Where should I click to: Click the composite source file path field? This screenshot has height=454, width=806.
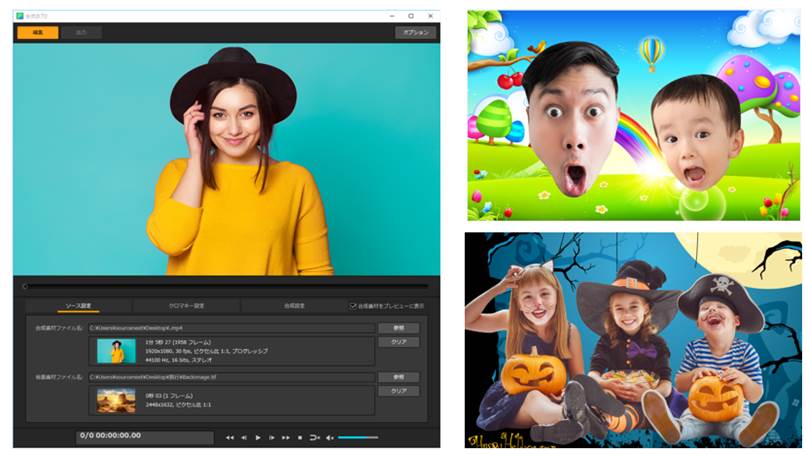230,327
